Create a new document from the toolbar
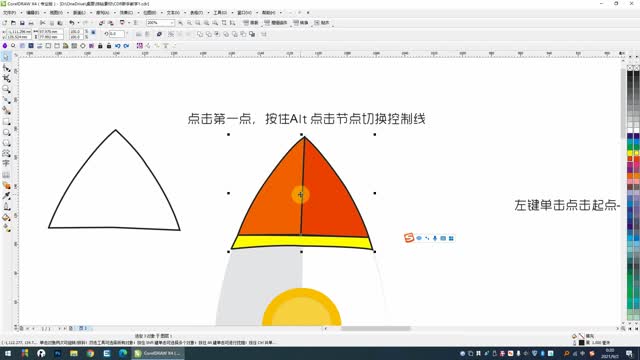The height and width of the screenshot is (360, 640). tap(4, 23)
